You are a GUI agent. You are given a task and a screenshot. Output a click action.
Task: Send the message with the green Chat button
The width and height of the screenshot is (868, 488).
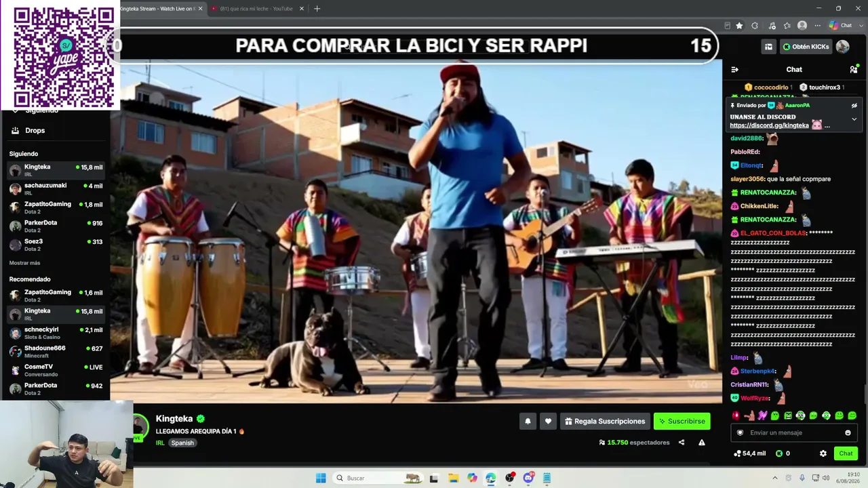tap(846, 453)
